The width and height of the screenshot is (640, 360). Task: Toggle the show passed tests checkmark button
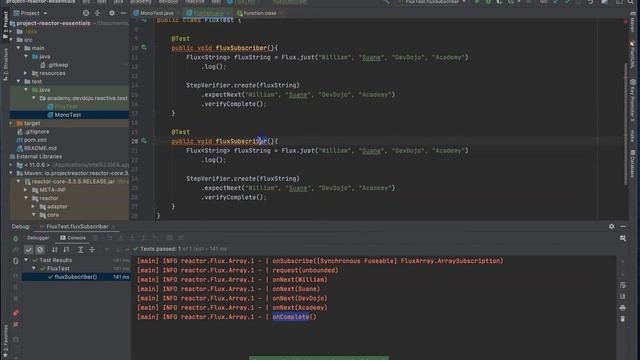[x=28, y=249]
